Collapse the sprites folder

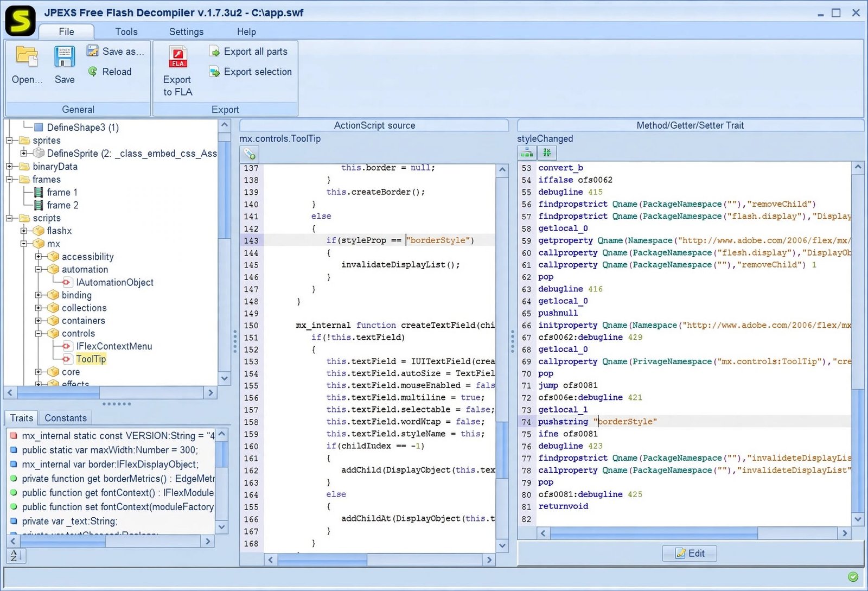[9, 141]
